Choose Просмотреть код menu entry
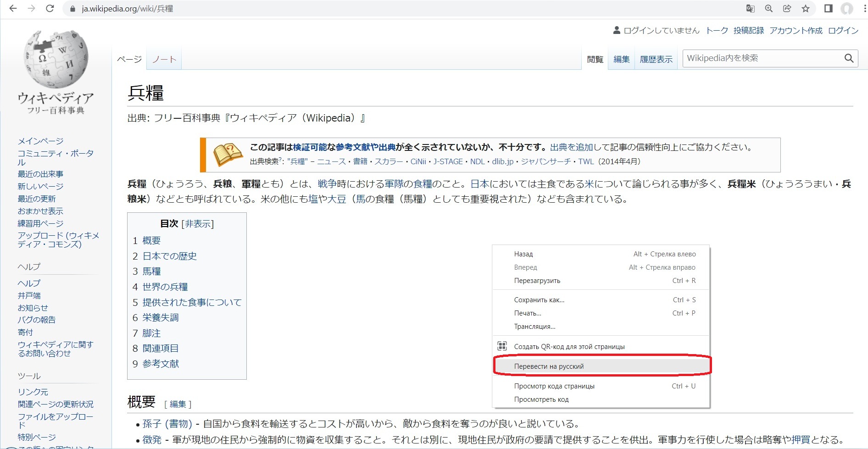868x449 pixels. [601, 399]
